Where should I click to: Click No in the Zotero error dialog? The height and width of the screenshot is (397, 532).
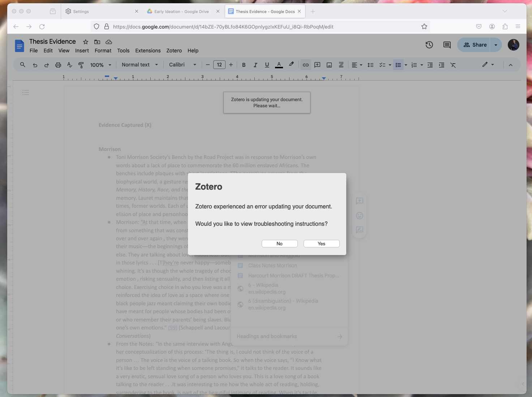[279, 243]
